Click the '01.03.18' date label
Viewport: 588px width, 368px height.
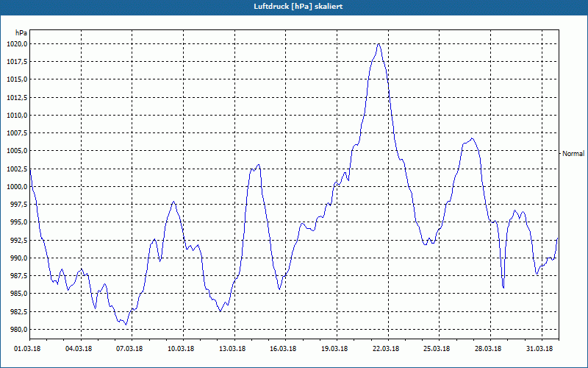pos(27,349)
